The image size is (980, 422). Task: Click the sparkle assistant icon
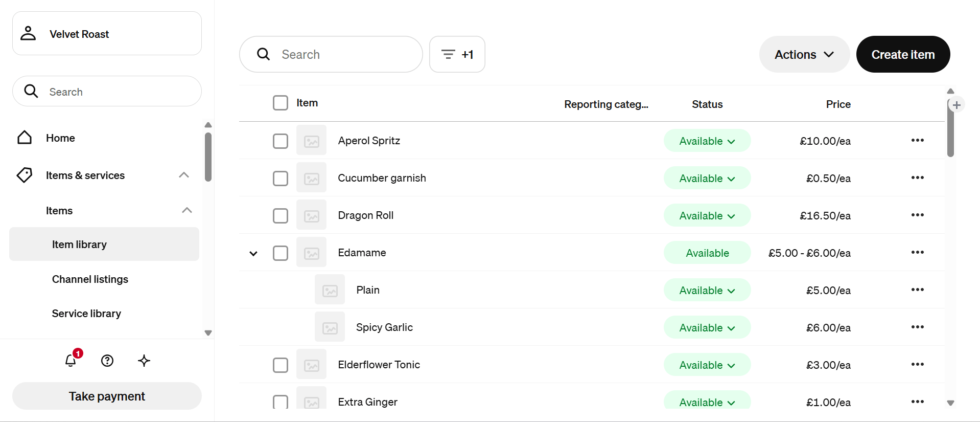pyautogui.click(x=144, y=361)
